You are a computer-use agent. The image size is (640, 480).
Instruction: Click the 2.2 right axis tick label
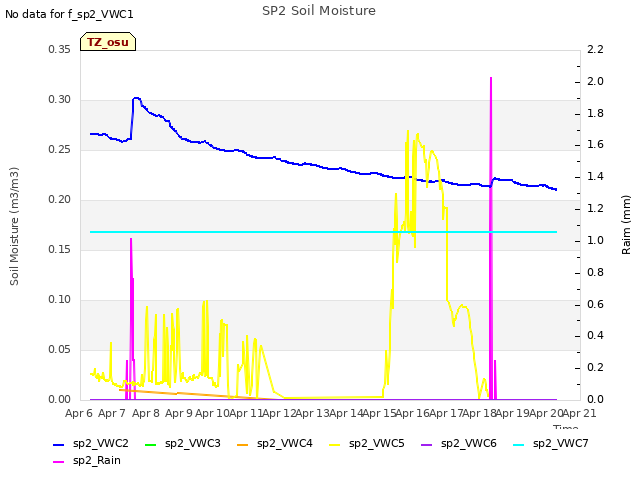click(x=595, y=50)
